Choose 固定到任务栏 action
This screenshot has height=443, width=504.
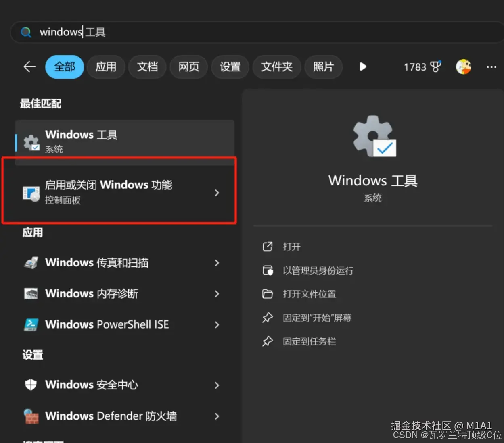tap(310, 342)
